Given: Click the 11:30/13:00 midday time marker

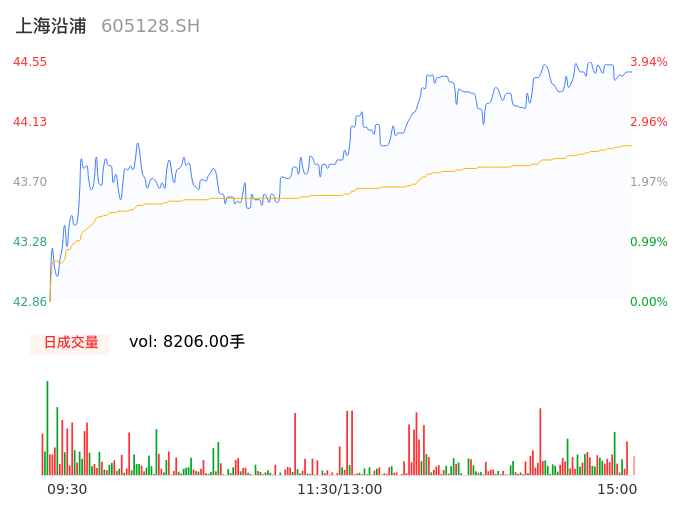Looking at the screenshot, I should tap(339, 489).
